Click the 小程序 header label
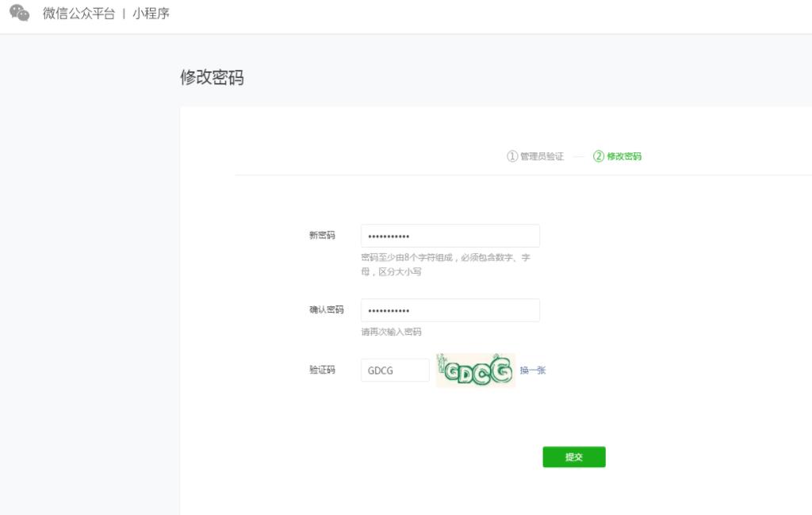 (x=151, y=13)
